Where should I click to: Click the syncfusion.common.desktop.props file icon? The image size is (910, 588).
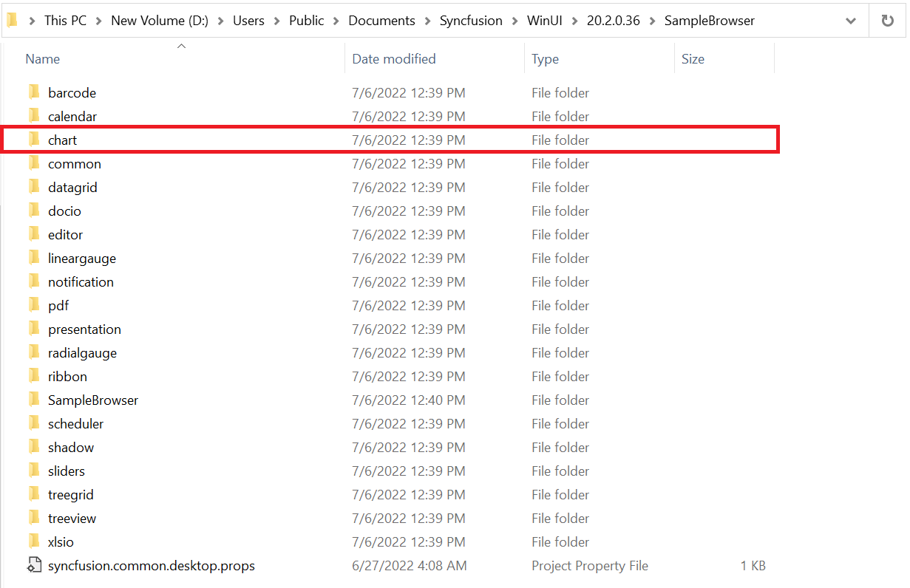34,565
